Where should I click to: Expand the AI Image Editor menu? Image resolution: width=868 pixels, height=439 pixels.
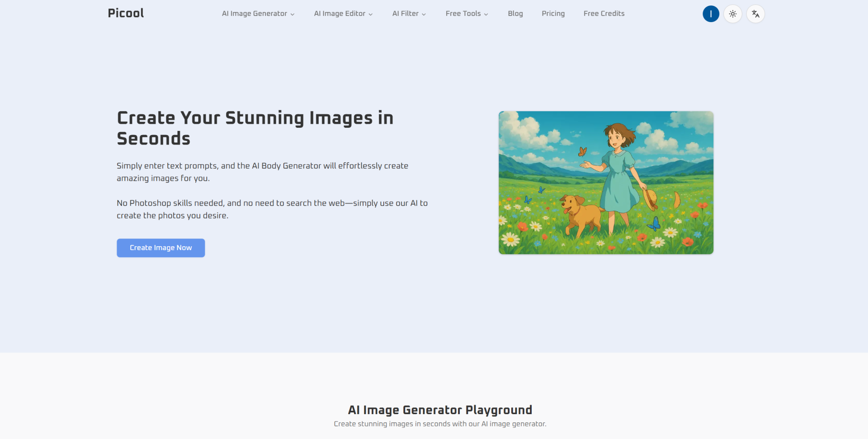click(340, 14)
